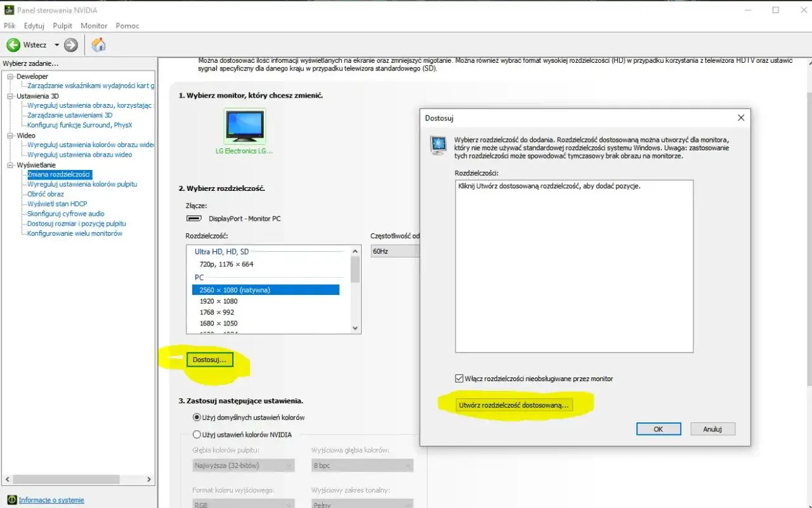The width and height of the screenshot is (812, 508).
Task: Click the Rozdzielczości list box in dialog
Action: tap(574, 266)
